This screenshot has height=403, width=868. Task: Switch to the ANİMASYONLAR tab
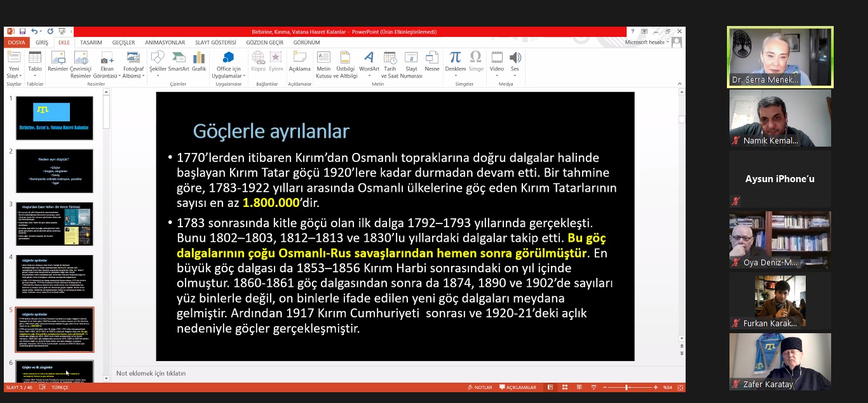tap(165, 43)
